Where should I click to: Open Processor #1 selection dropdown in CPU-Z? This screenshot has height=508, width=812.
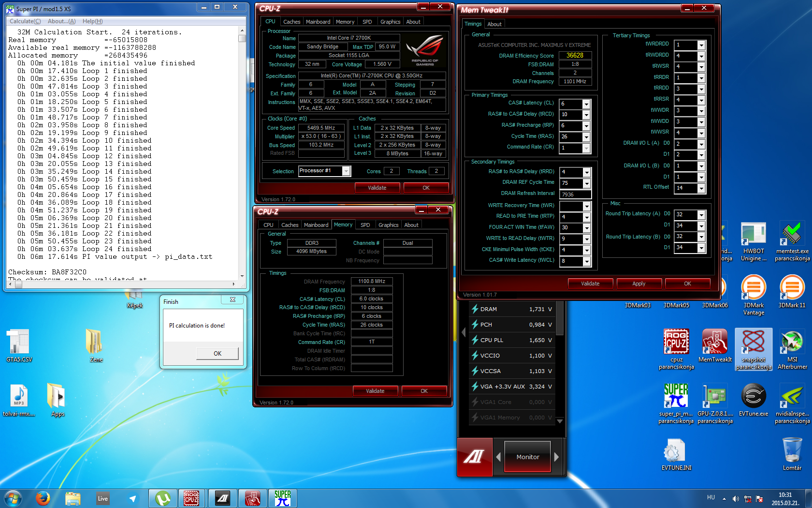[x=346, y=171]
